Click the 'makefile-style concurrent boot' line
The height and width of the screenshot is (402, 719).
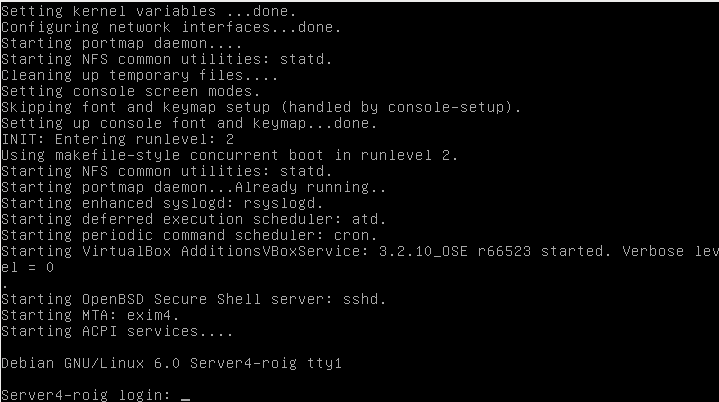pos(229,155)
